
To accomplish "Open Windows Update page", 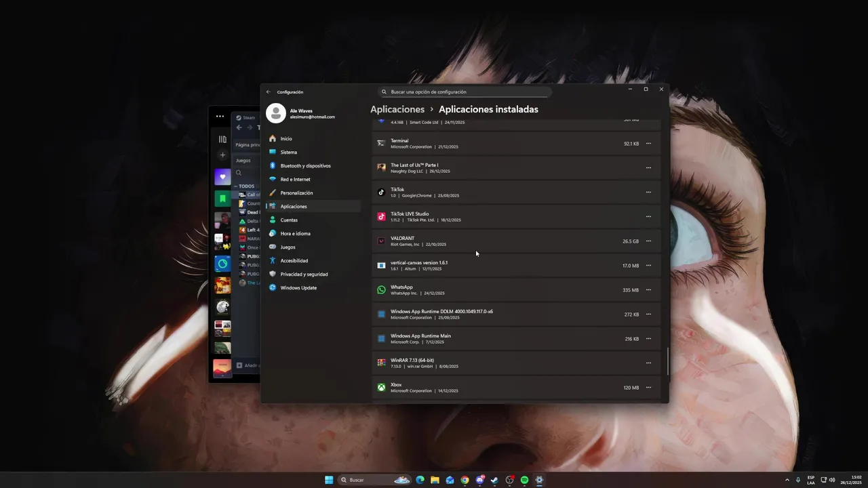I will [x=314, y=287].
